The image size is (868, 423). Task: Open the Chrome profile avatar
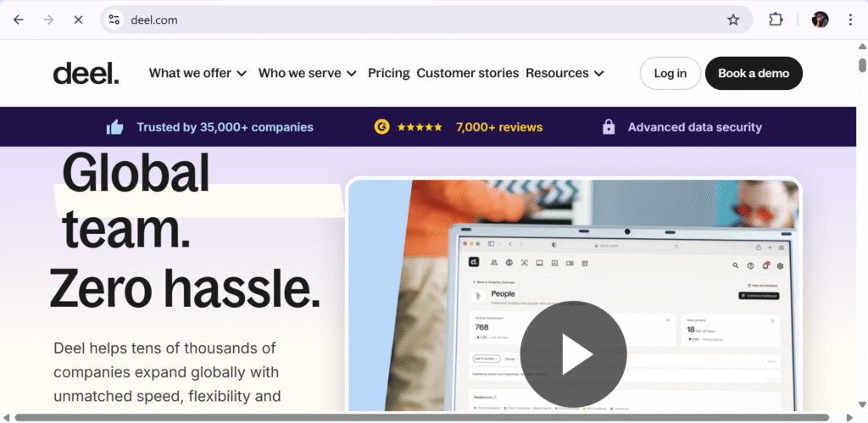point(820,20)
